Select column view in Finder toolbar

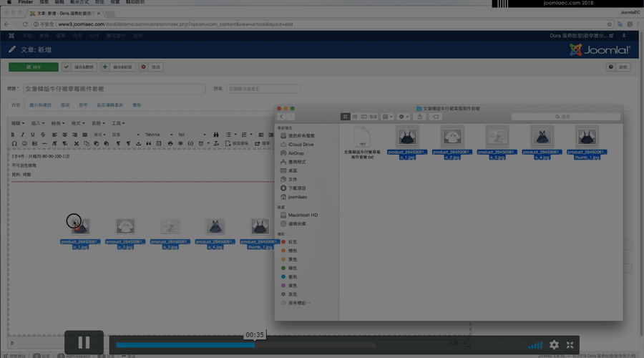pos(364,117)
